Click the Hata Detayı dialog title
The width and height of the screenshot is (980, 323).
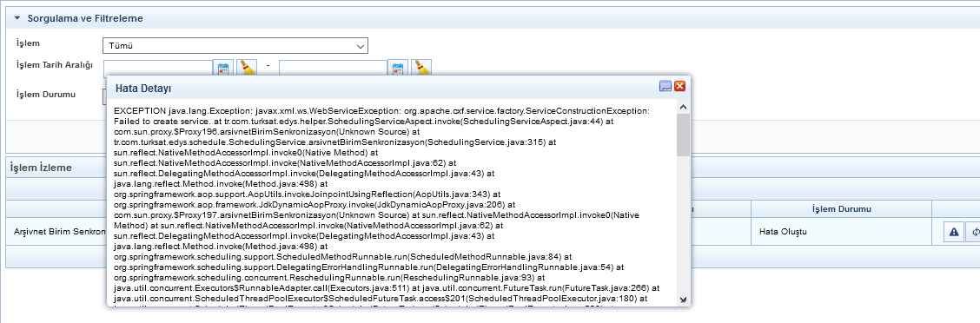point(143,88)
